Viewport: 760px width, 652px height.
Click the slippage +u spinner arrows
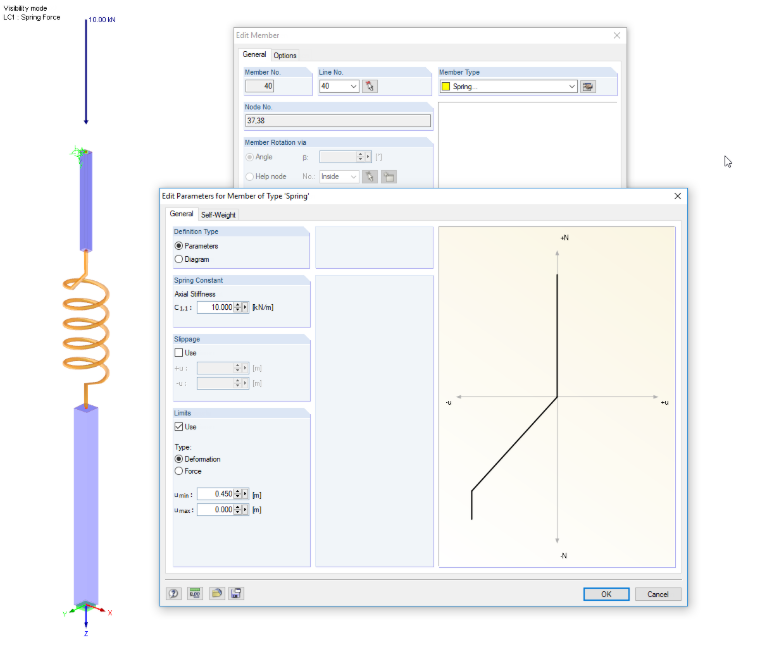click(x=238, y=368)
